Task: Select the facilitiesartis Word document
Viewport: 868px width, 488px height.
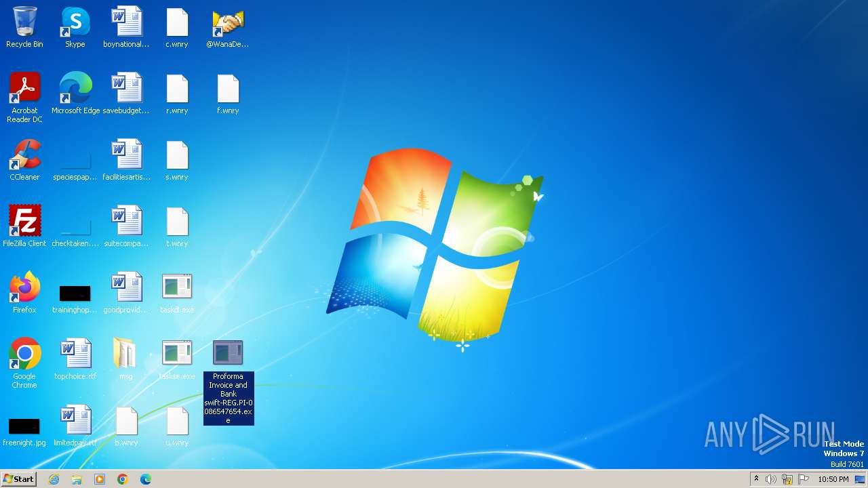Action: [x=126, y=160]
